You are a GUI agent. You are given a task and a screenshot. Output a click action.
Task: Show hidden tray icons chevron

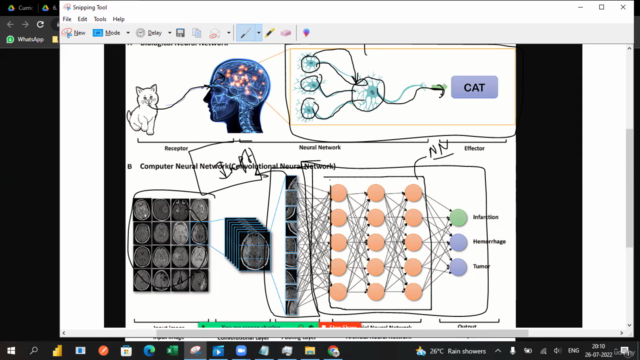pyautogui.click(x=498, y=351)
